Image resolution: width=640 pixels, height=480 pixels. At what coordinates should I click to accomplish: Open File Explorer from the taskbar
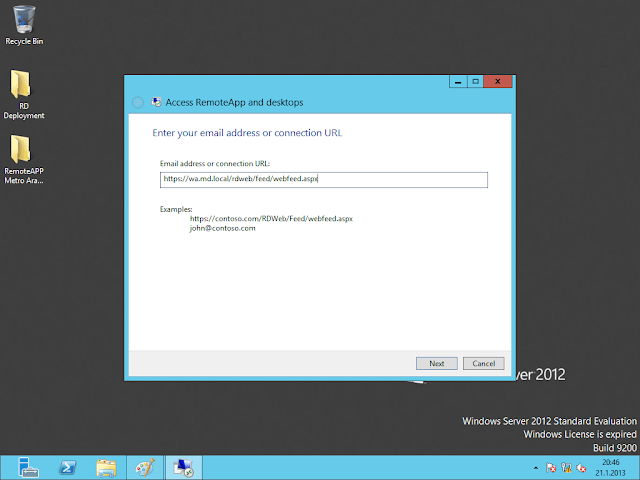coord(107,466)
